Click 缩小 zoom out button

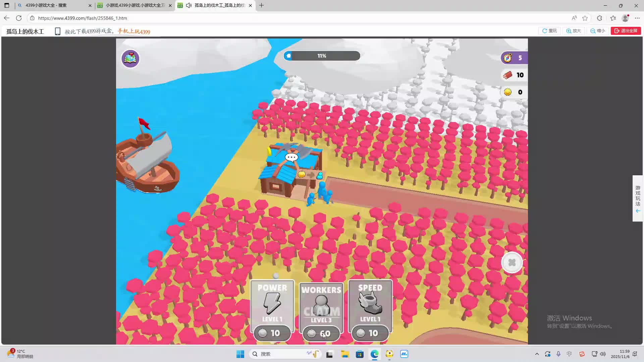pyautogui.click(x=598, y=31)
